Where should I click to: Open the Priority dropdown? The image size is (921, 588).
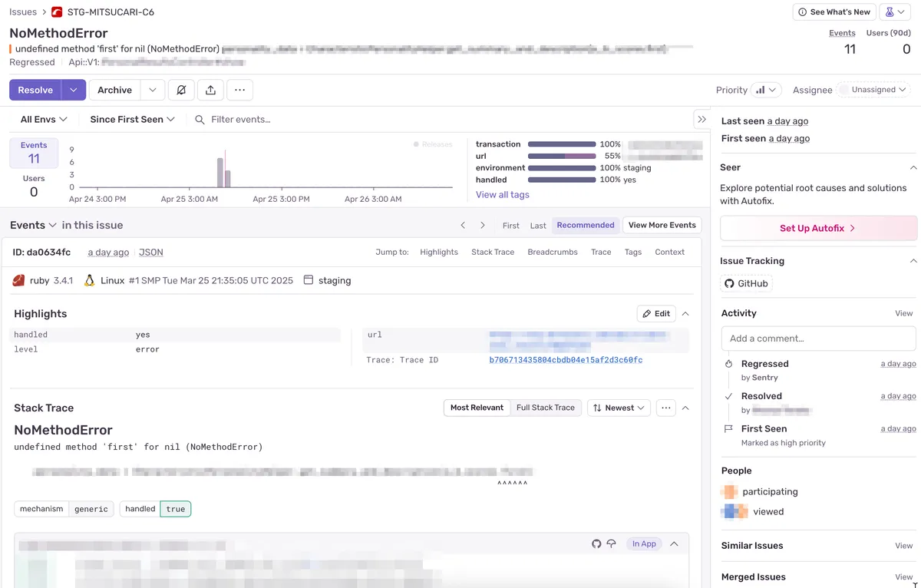[x=765, y=90]
